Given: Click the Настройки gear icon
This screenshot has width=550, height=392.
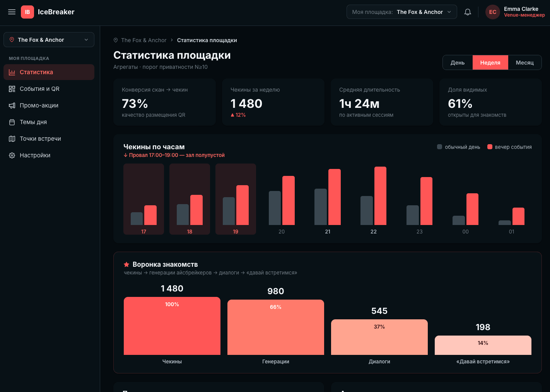Looking at the screenshot, I should coord(12,155).
